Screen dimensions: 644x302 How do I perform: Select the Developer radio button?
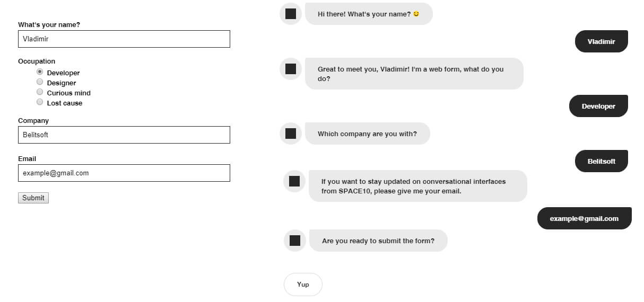tap(40, 72)
